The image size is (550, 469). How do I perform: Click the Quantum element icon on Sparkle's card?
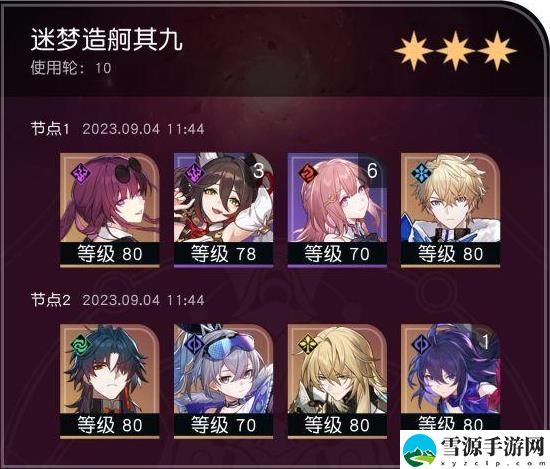tap(194, 173)
